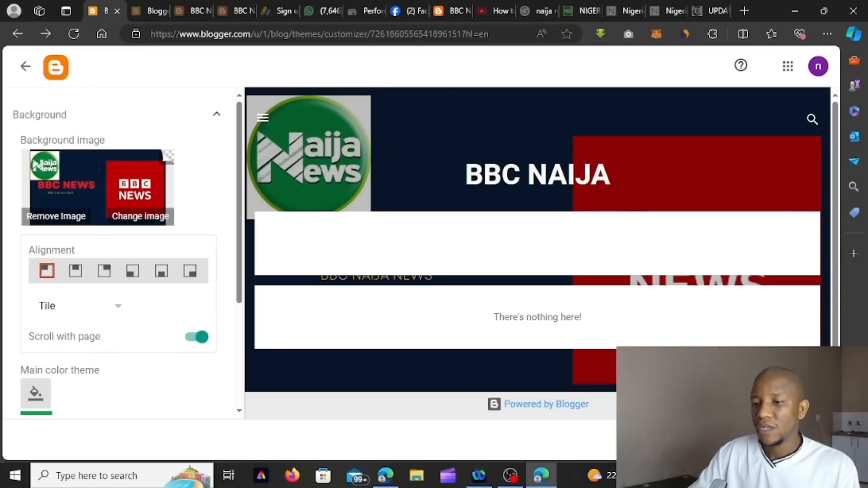The height and width of the screenshot is (488, 868).
Task: Open the Blogger logo home
Action: [x=56, y=67]
